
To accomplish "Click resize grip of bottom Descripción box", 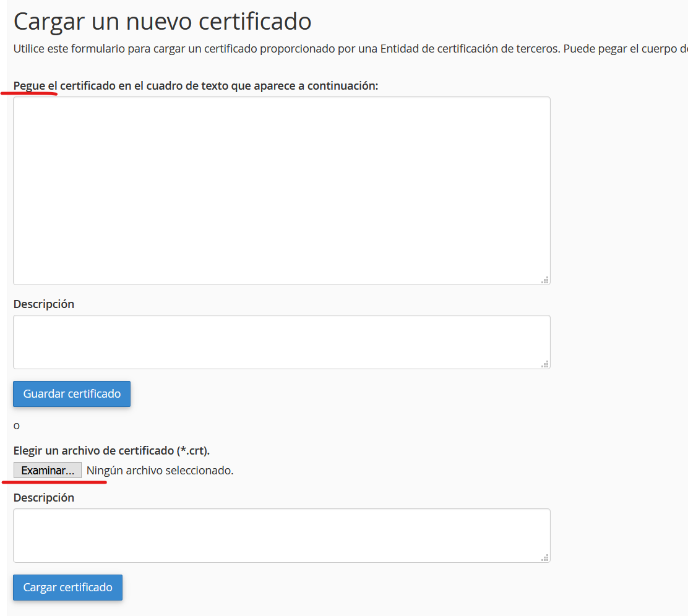I will (x=545, y=558).
